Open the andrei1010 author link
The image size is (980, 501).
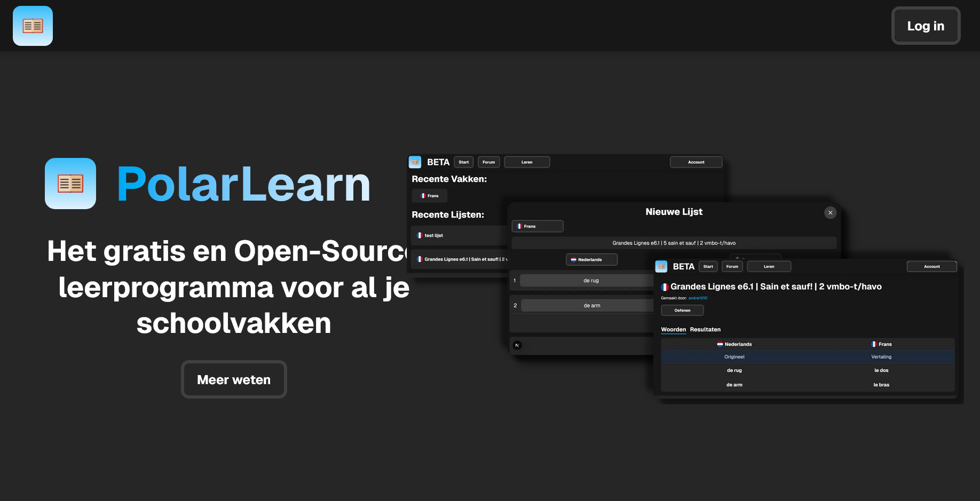(698, 298)
